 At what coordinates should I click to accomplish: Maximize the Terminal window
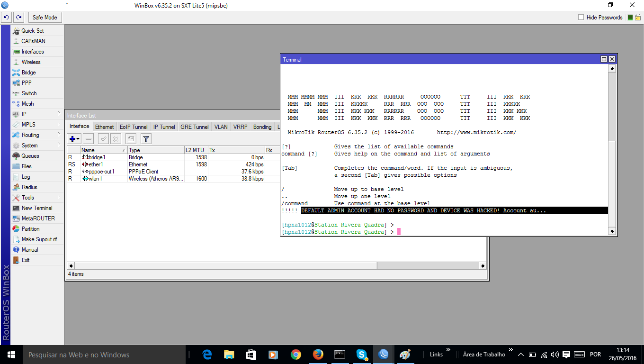[604, 59]
